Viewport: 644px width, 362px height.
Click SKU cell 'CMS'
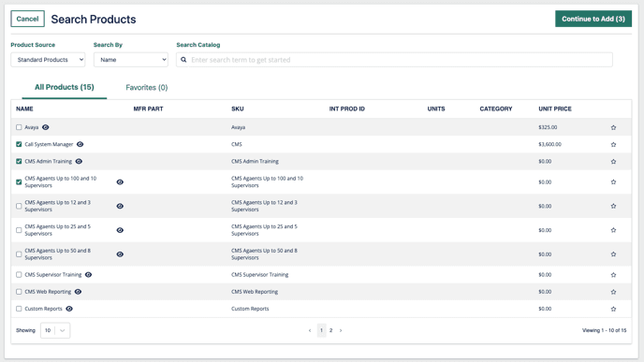coord(237,144)
